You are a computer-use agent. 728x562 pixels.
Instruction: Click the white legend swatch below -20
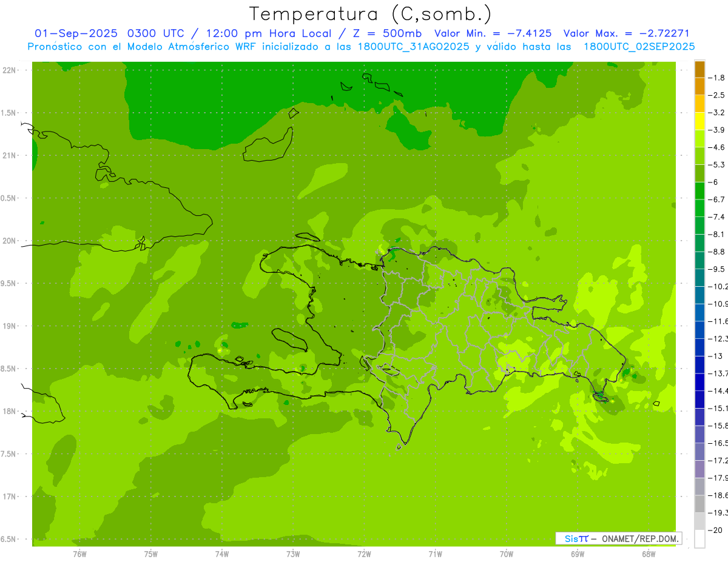699,539
